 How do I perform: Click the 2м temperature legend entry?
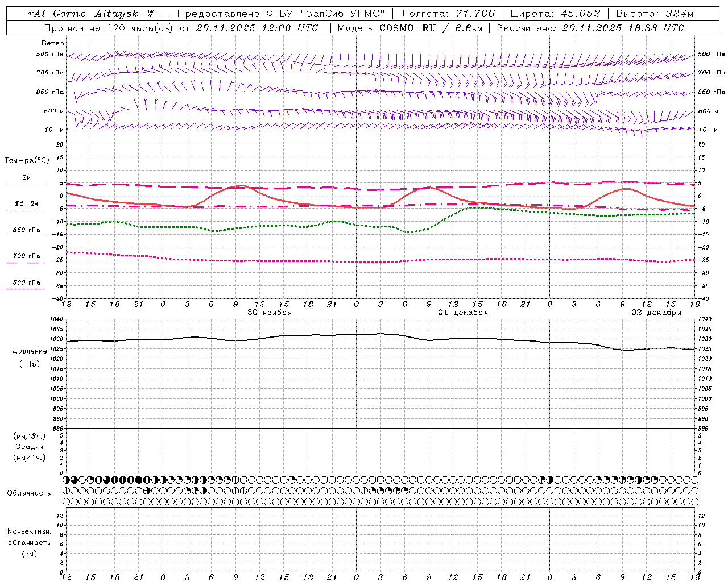coord(27,178)
